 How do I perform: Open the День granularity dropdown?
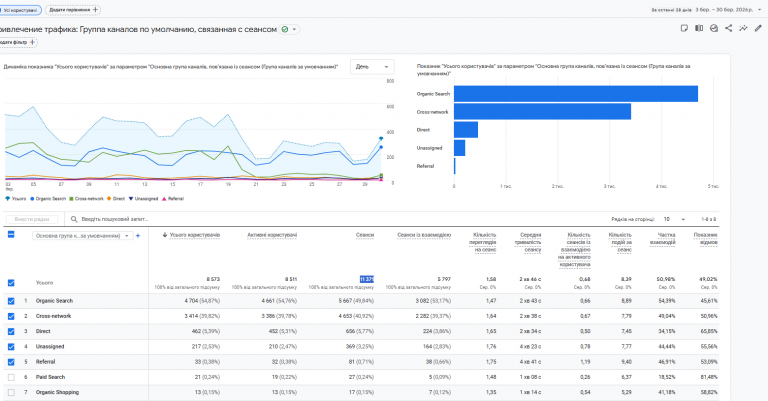373,67
